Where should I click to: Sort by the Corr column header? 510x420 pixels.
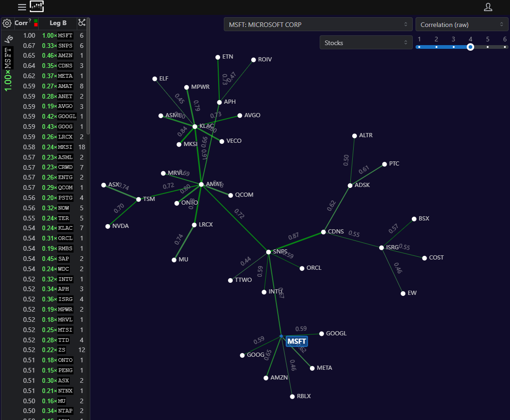[21, 23]
